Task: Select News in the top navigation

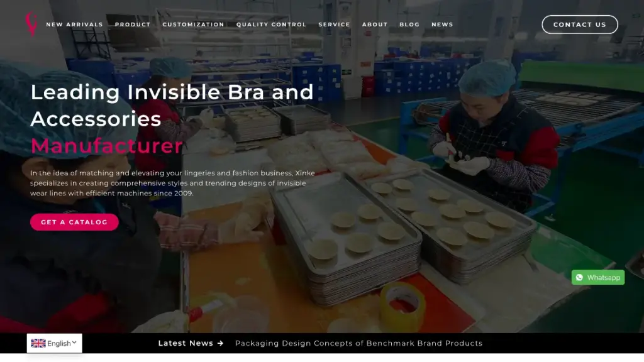Action: tap(442, 25)
